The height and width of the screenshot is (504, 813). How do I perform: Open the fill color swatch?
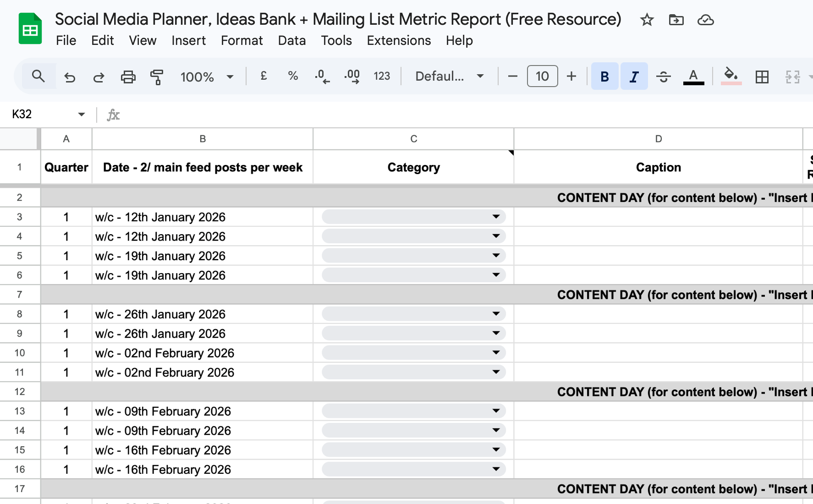point(731,76)
